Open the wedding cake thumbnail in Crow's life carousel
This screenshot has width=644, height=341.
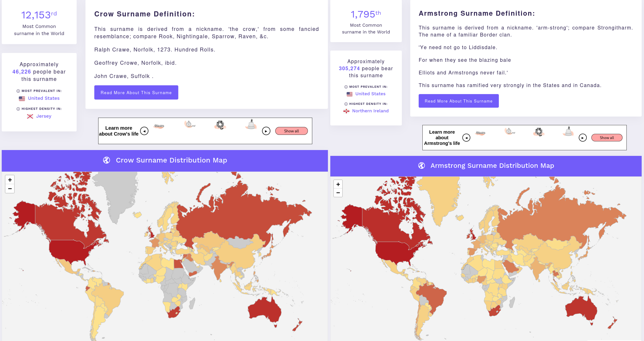[x=251, y=124]
